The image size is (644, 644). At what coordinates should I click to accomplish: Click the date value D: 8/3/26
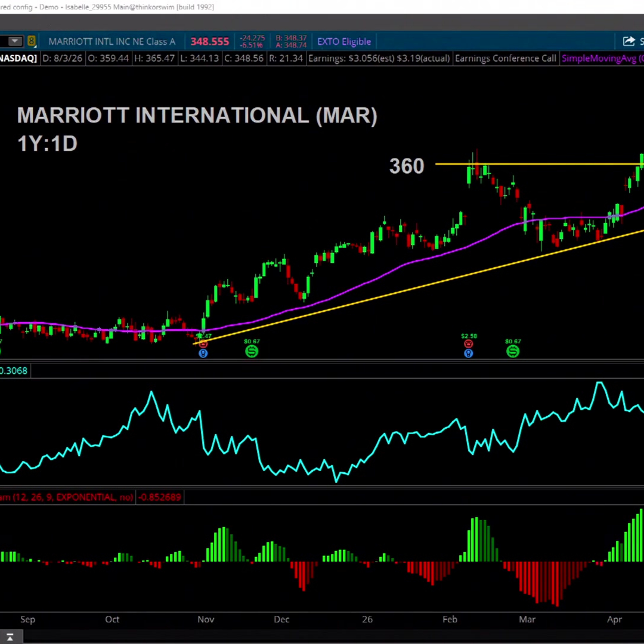pyautogui.click(x=62, y=59)
